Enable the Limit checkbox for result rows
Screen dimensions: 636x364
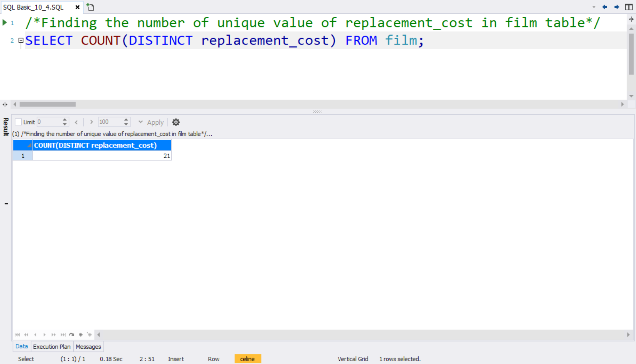tap(18, 122)
